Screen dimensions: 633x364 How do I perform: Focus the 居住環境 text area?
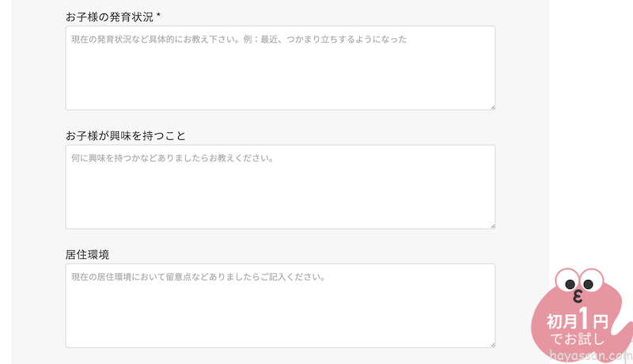(280, 313)
